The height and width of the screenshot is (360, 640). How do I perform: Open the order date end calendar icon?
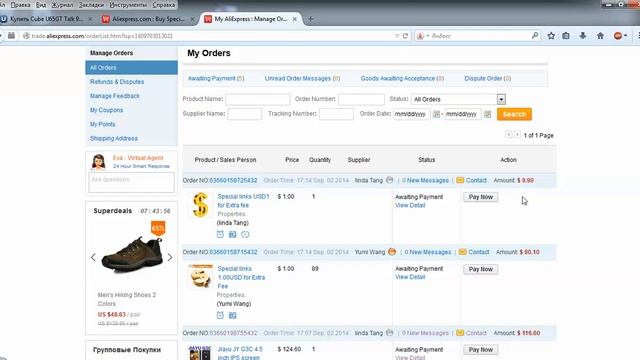coord(487,114)
